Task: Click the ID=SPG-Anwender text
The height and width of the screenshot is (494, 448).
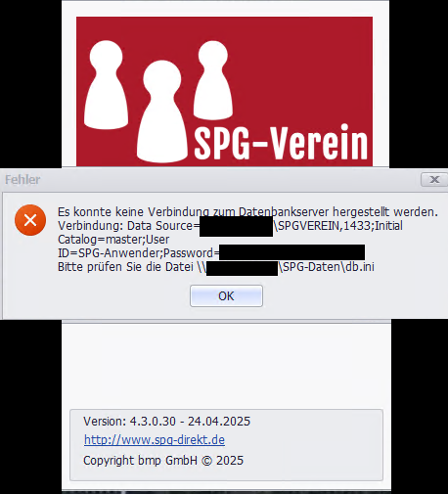Action: tap(110, 253)
